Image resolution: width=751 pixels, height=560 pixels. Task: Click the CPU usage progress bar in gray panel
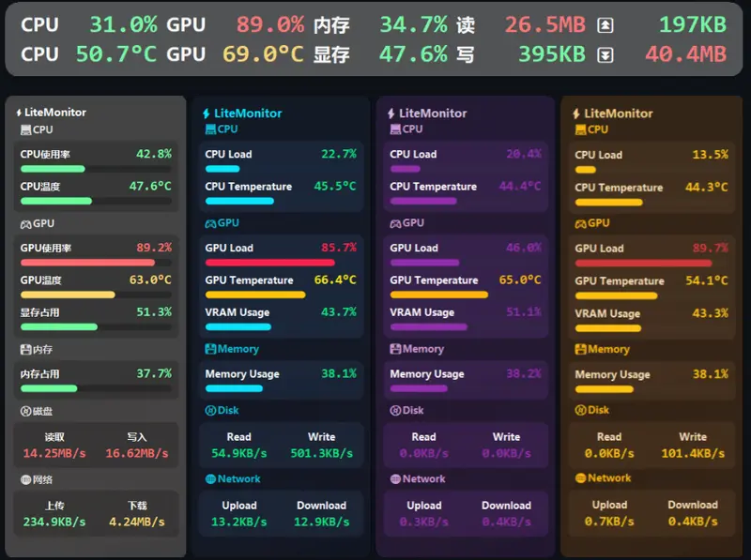click(94, 166)
